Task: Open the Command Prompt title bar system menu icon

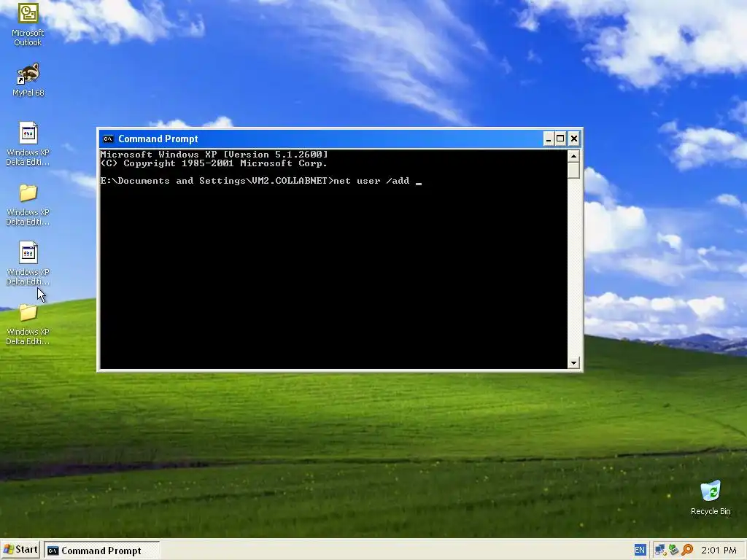Action: point(108,139)
